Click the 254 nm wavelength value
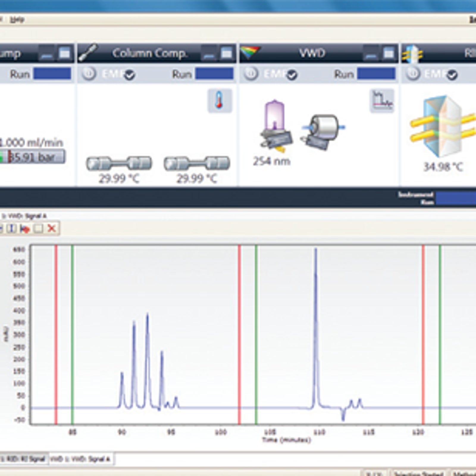The width and height of the screenshot is (476, 476). [272, 161]
